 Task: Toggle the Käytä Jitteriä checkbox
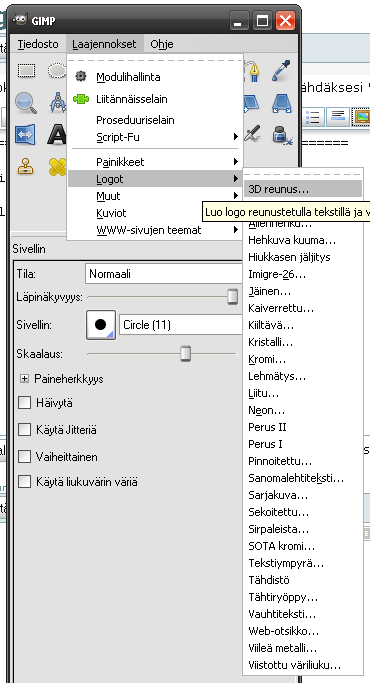pyautogui.click(x=24, y=430)
